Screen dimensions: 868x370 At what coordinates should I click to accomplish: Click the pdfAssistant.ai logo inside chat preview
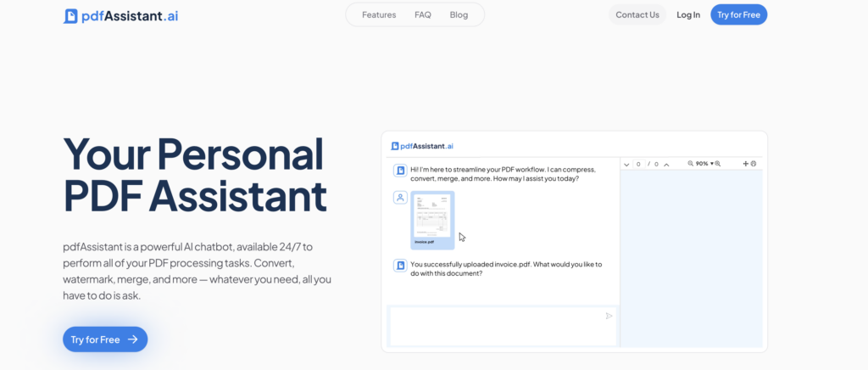coord(422,146)
